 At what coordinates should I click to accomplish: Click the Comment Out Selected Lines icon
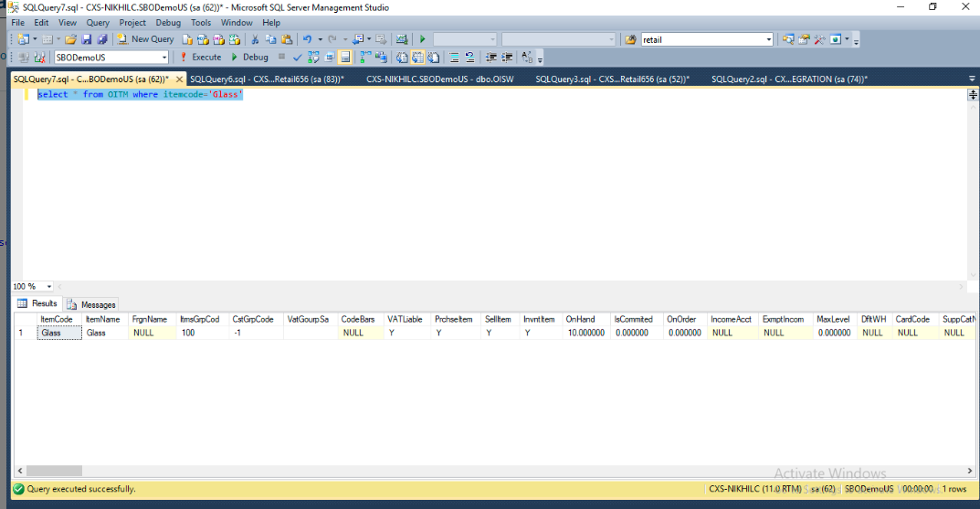coord(454,58)
